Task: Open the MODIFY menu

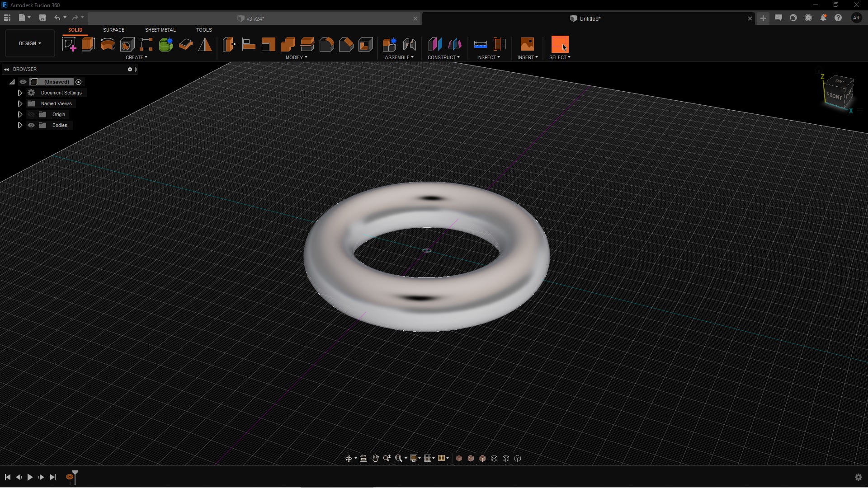Action: pyautogui.click(x=296, y=57)
